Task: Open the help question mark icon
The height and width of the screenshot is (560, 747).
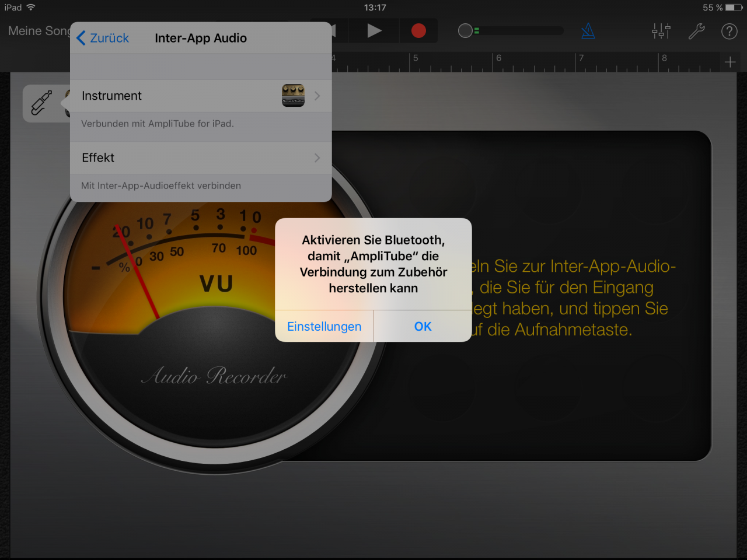Action: 729,31
